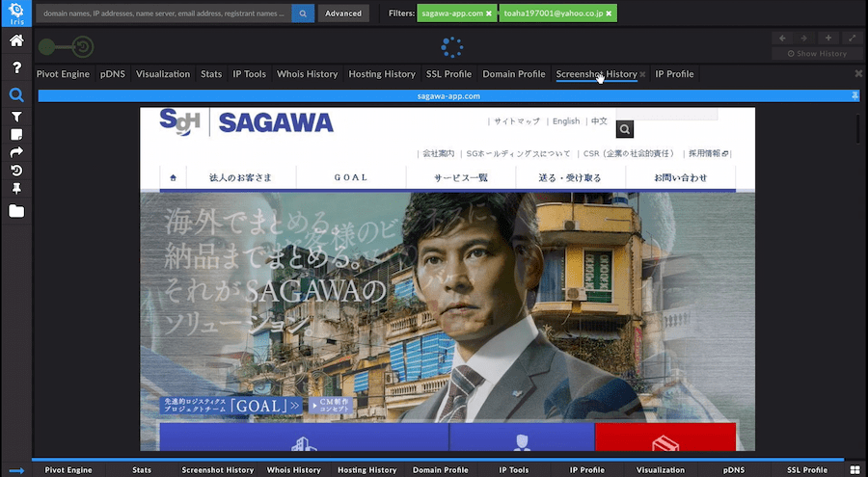Select bottom bar SSL Profile
Viewport: 868px width, 477px height.
coord(807,470)
